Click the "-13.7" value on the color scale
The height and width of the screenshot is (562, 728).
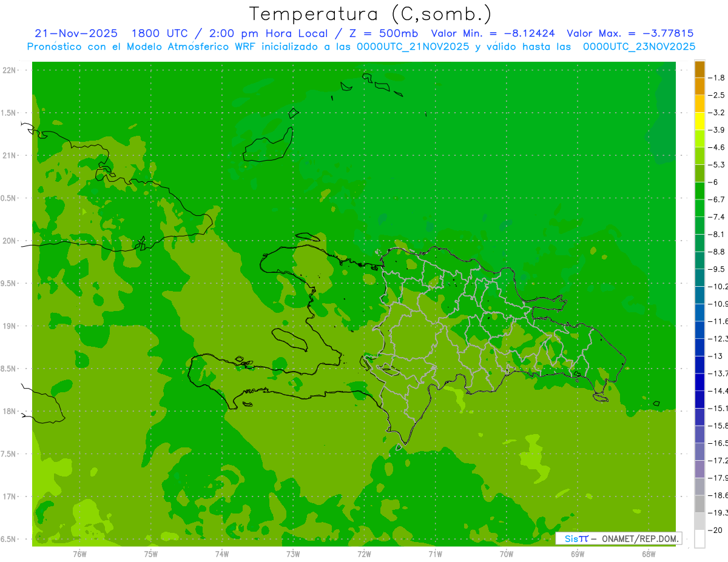(718, 373)
